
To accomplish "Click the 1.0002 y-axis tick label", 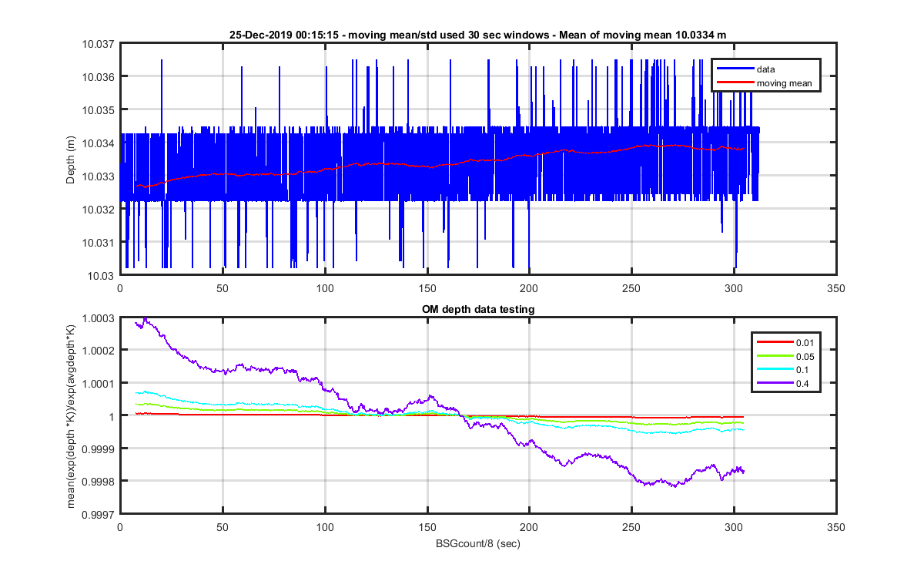I will pyautogui.click(x=98, y=351).
